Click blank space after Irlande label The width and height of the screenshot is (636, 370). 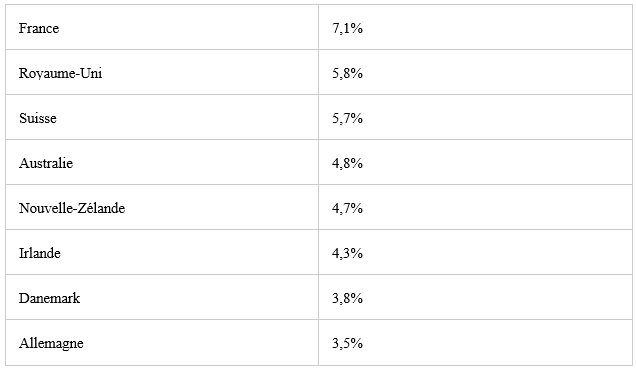189,253
